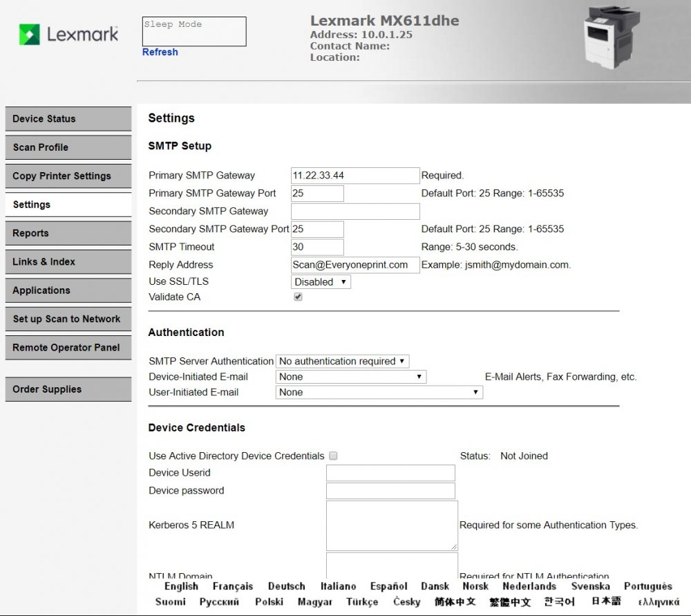Click the Primary SMTP Gateway field
This screenshot has height=616, width=691.
(x=354, y=175)
